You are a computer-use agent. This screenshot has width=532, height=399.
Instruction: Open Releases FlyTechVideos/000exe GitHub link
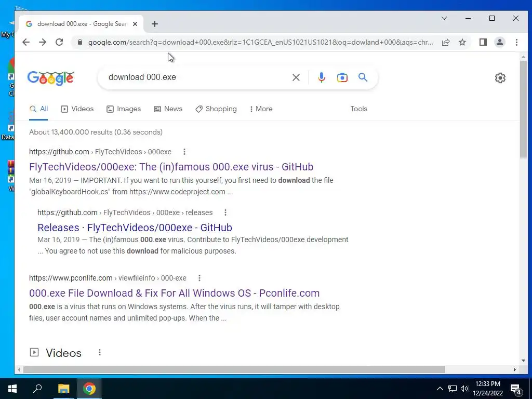coord(135,228)
